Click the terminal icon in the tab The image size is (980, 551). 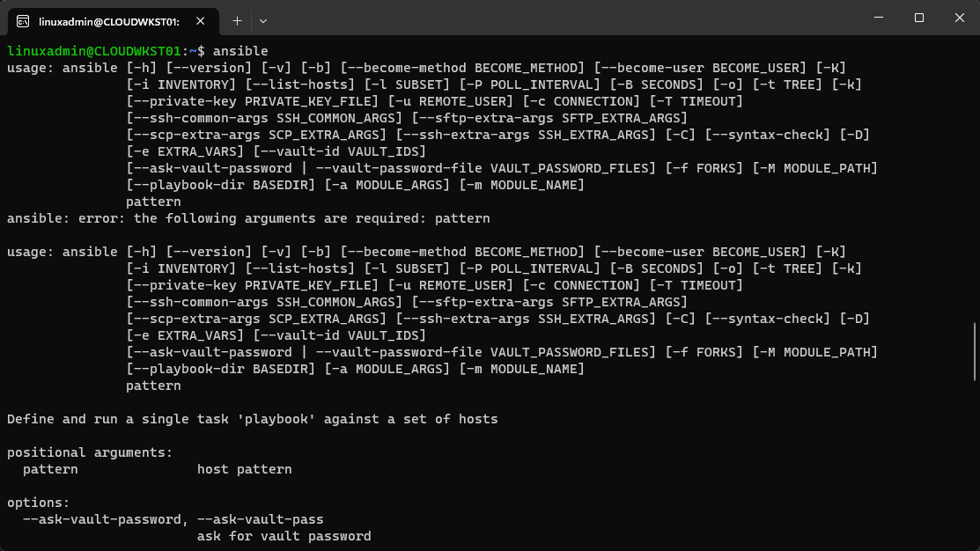[23, 19]
